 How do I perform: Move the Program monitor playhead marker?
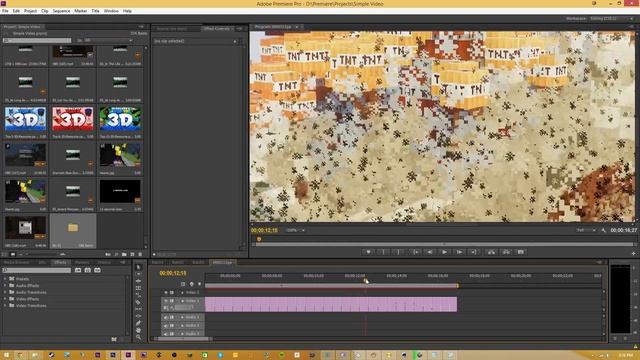[x=259, y=239]
